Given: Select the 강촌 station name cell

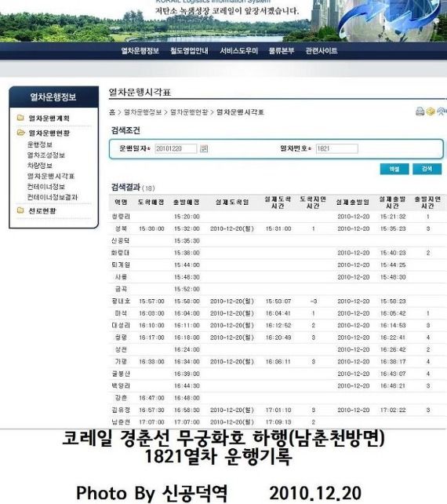Looking at the screenshot, I should coord(121,398).
